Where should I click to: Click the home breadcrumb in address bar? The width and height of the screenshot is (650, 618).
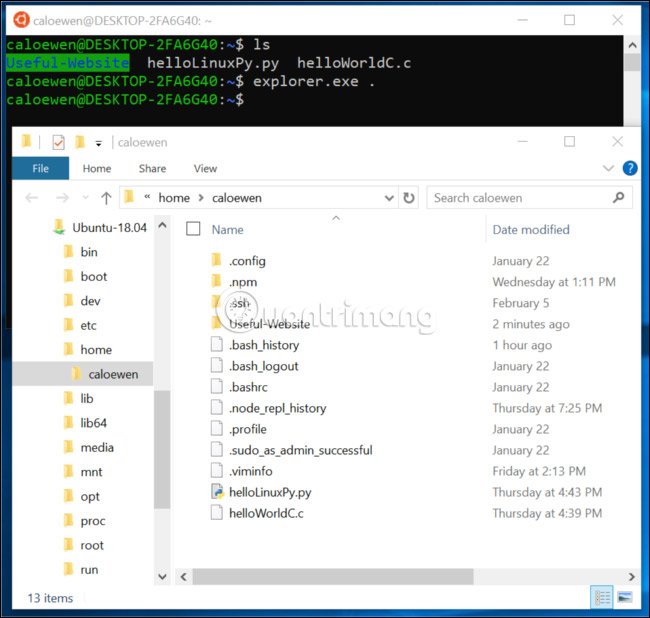click(x=174, y=198)
